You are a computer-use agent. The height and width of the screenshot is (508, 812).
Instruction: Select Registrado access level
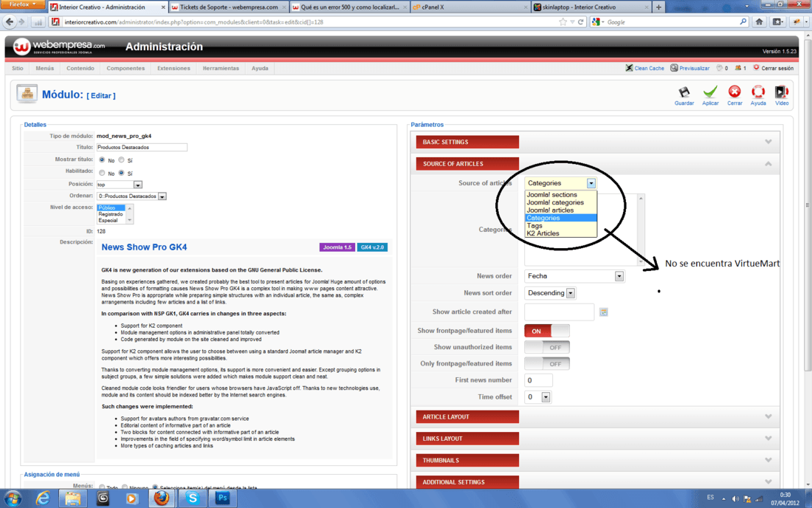111,214
